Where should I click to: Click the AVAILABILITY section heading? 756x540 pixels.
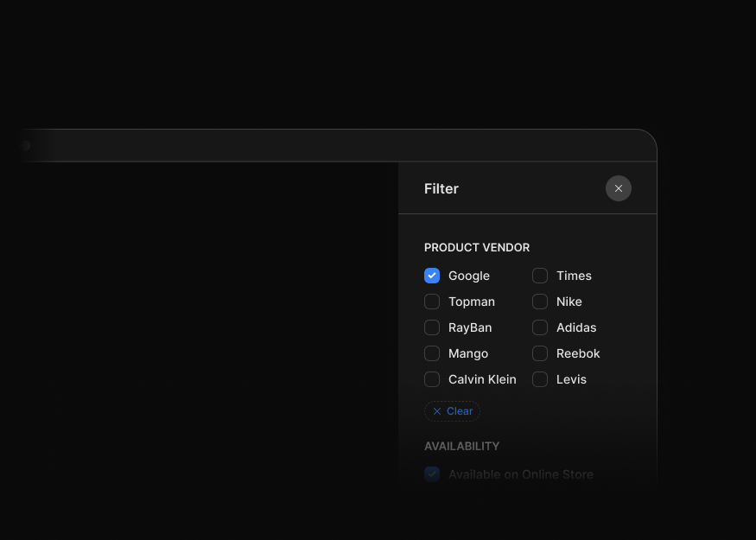pos(462,447)
